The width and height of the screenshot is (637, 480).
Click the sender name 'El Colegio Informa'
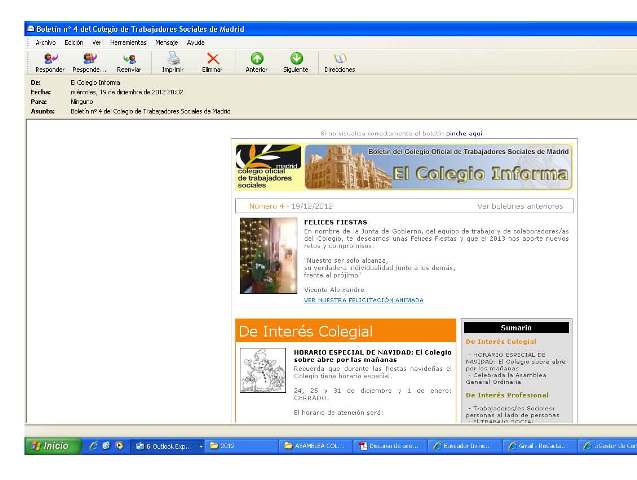pyautogui.click(x=95, y=82)
